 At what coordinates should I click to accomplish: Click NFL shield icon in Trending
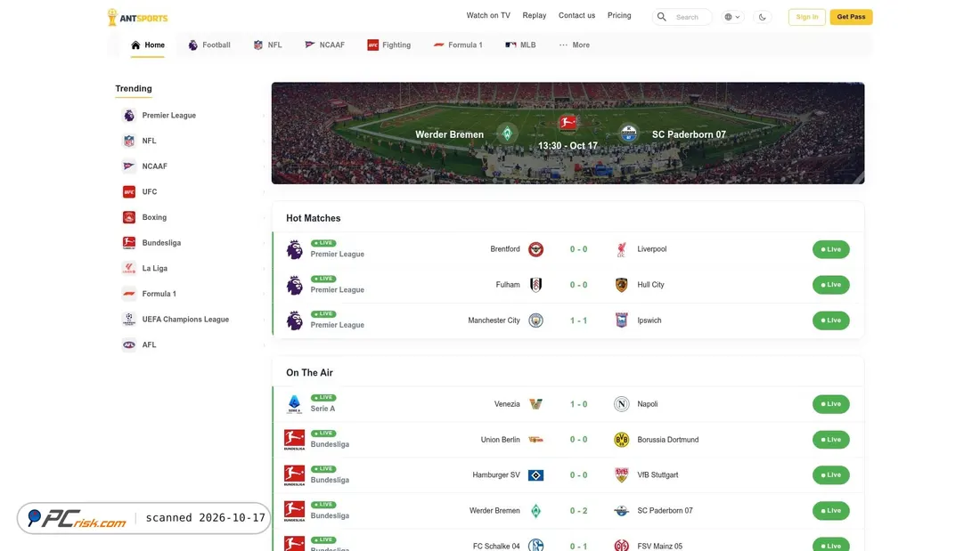click(x=129, y=142)
